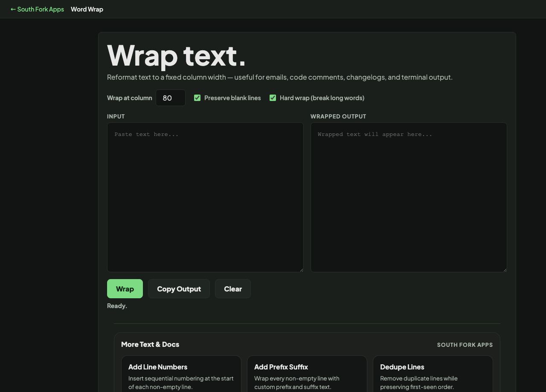The height and width of the screenshot is (392, 546).
Task: Set the wrap column number field
Action: [171, 98]
